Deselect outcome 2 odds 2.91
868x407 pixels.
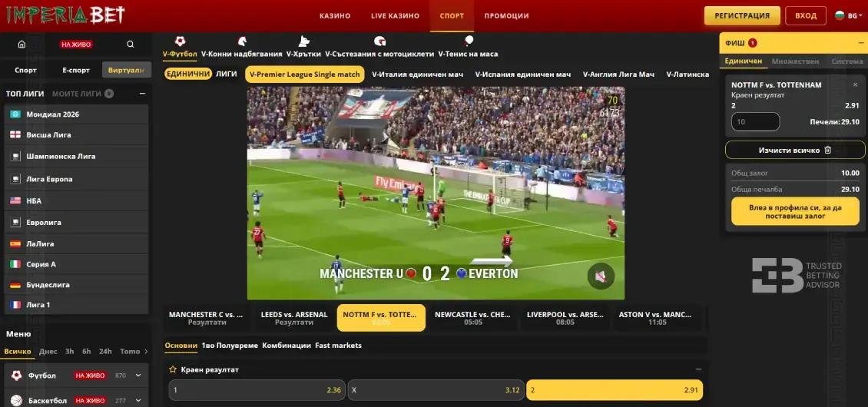pyautogui.click(x=615, y=390)
